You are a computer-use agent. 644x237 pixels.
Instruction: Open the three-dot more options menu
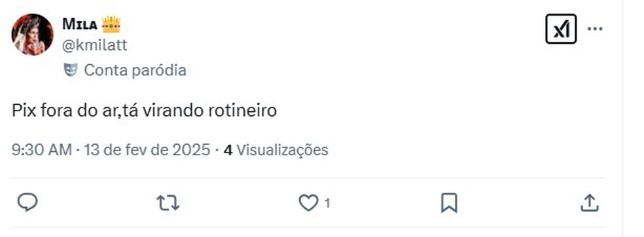pos(595,29)
